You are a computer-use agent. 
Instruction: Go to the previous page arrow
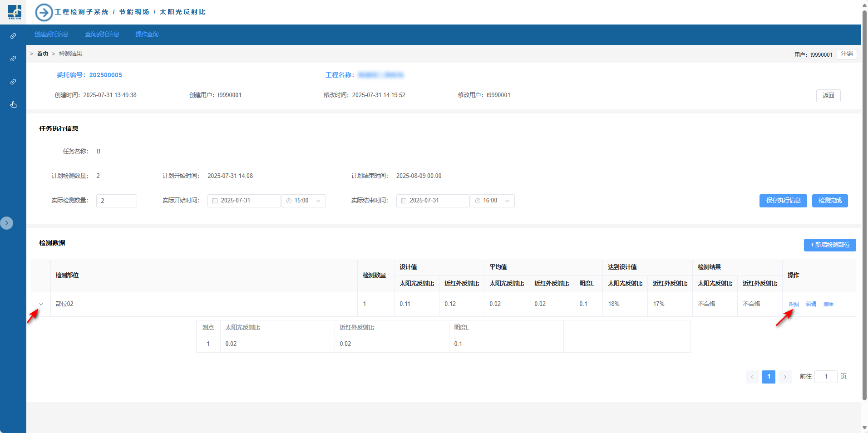tap(752, 377)
